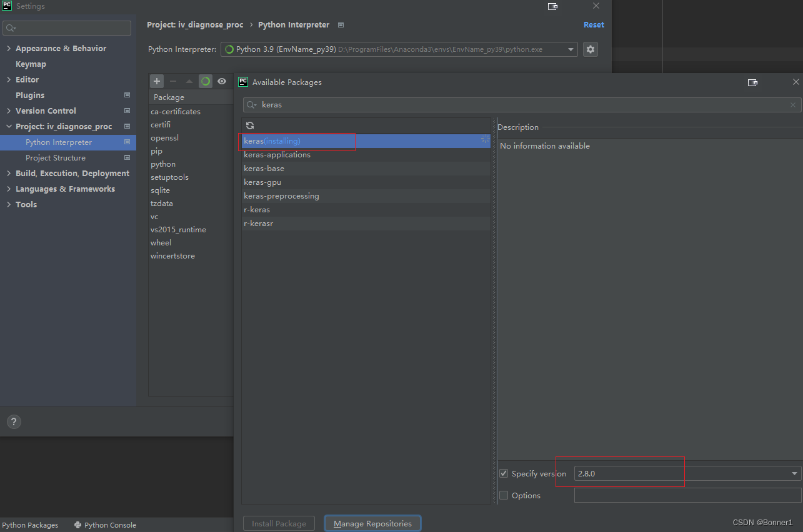Click the icon to the right of Version Control
The height and width of the screenshot is (532, 803).
point(127,111)
